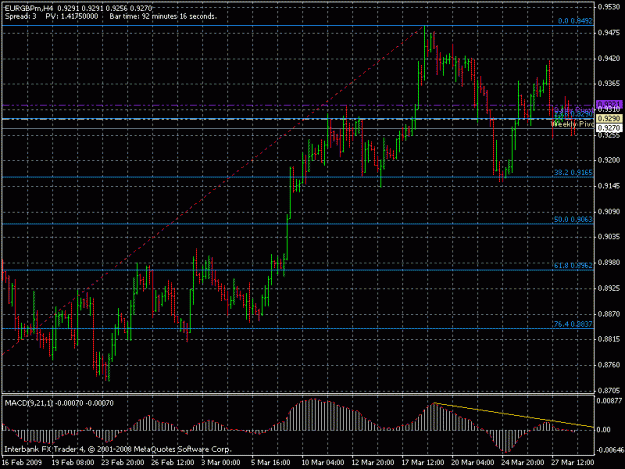Click the '10 Mar 04:00' time axis label
The height and width of the screenshot is (469, 625).
pyautogui.click(x=322, y=462)
